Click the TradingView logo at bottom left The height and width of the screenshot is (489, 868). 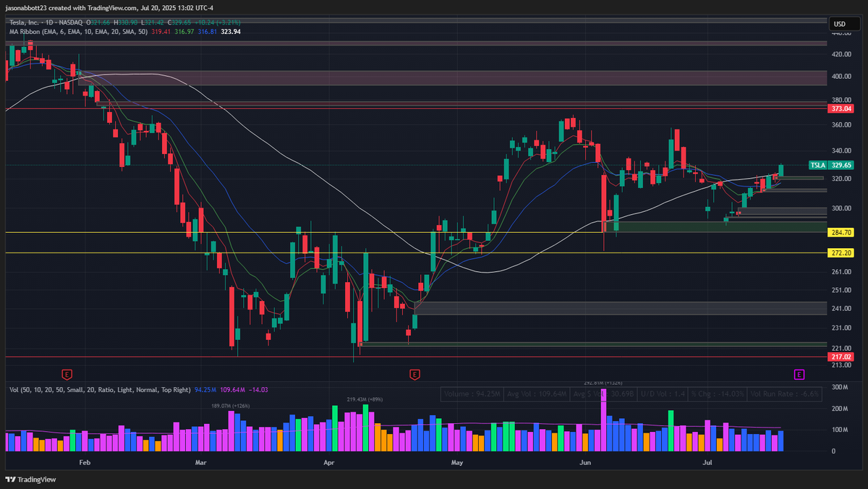coord(30,480)
